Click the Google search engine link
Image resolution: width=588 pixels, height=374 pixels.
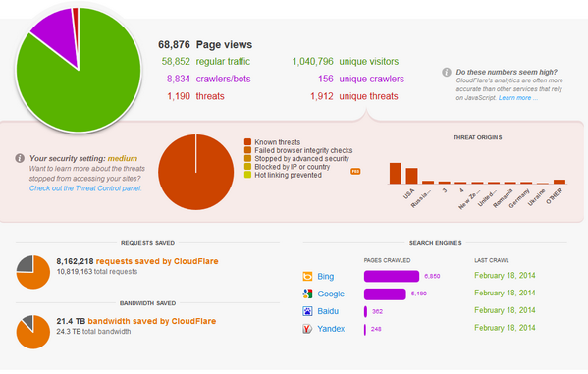(331, 294)
